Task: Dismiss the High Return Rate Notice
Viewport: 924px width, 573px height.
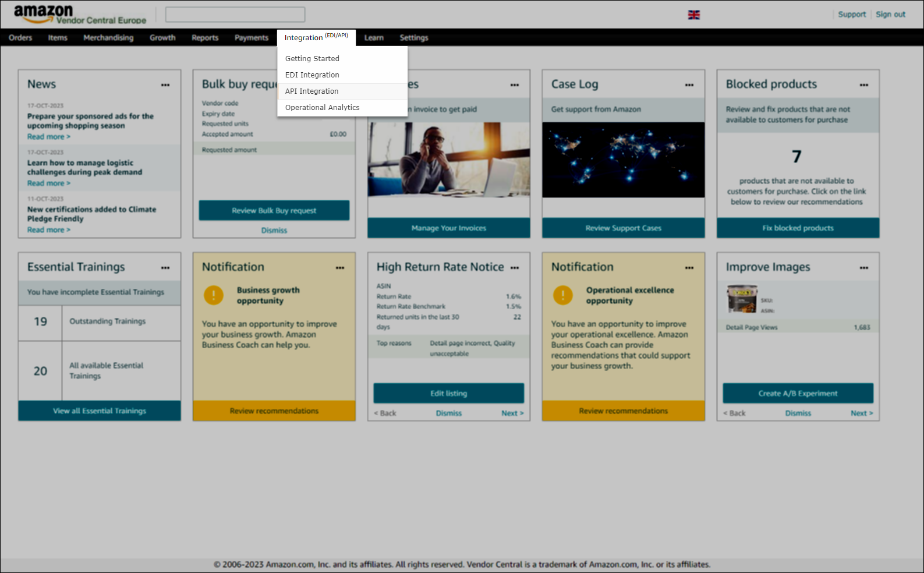Action: tap(449, 413)
